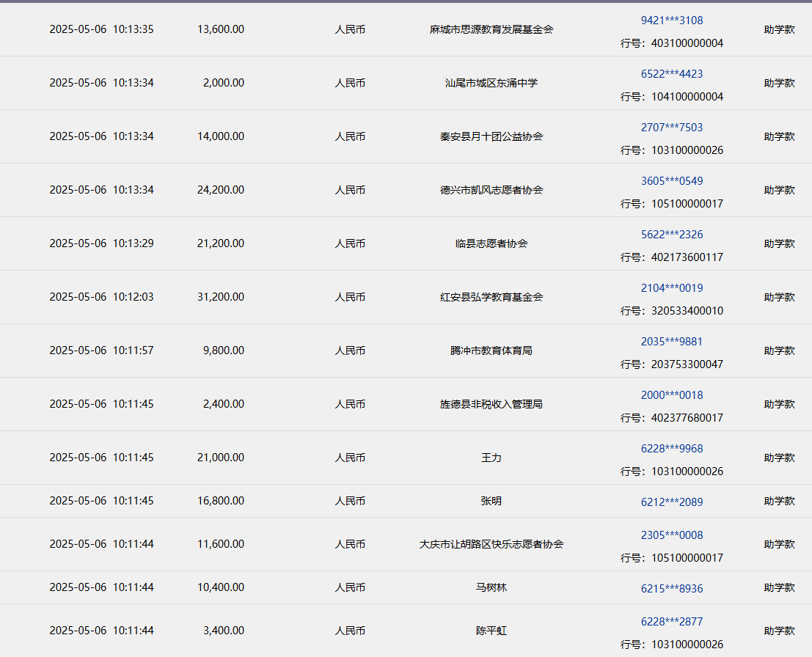Open account link 9421***3108
The height and width of the screenshot is (657, 812).
(671, 21)
